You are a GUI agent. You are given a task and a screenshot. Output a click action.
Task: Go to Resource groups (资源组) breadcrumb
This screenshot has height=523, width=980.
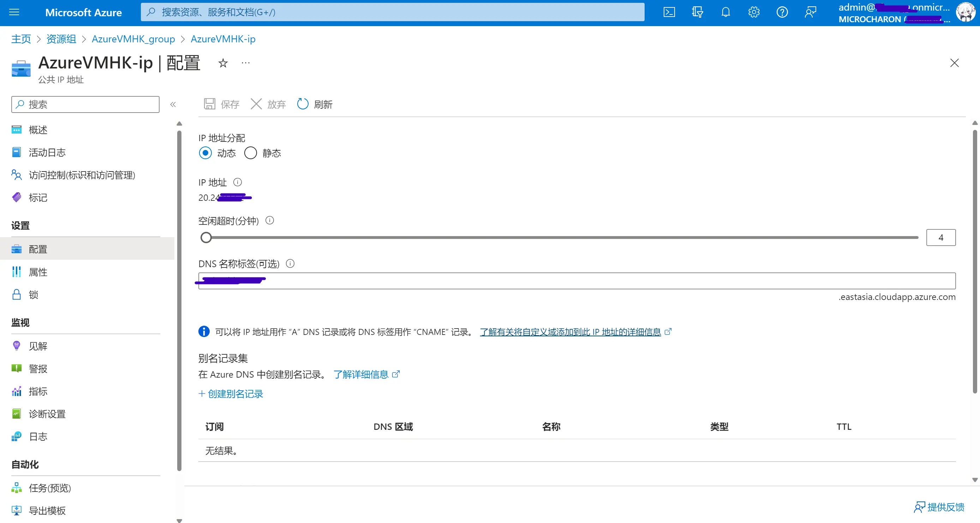coord(61,39)
